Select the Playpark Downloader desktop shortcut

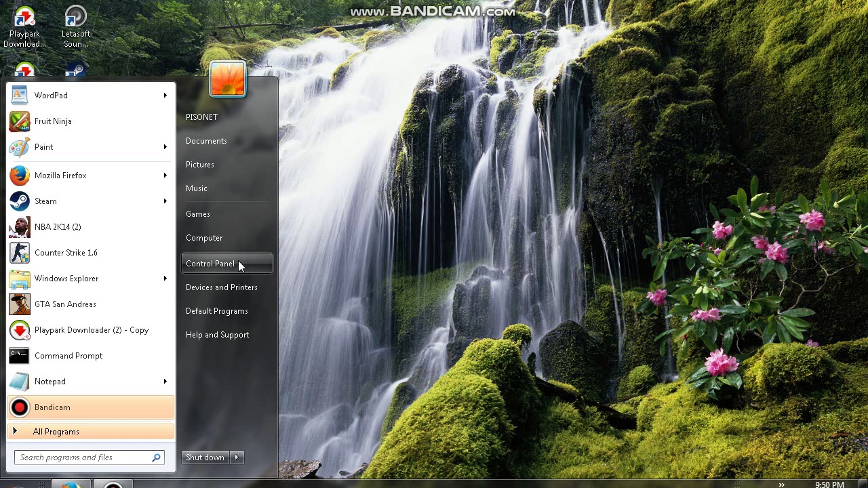[24, 28]
